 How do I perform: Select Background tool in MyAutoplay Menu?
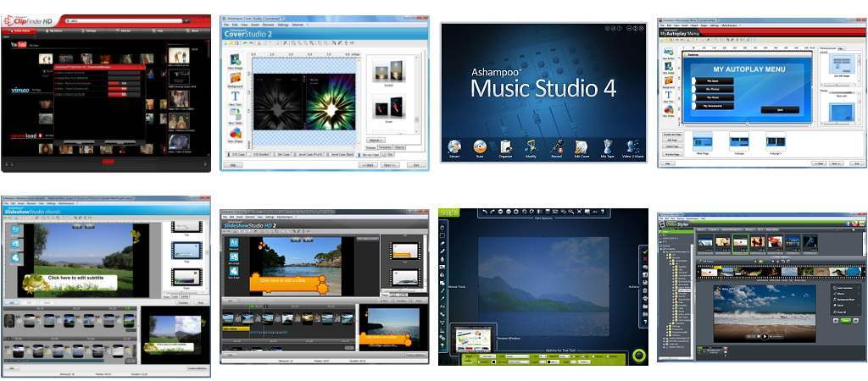coord(669,83)
